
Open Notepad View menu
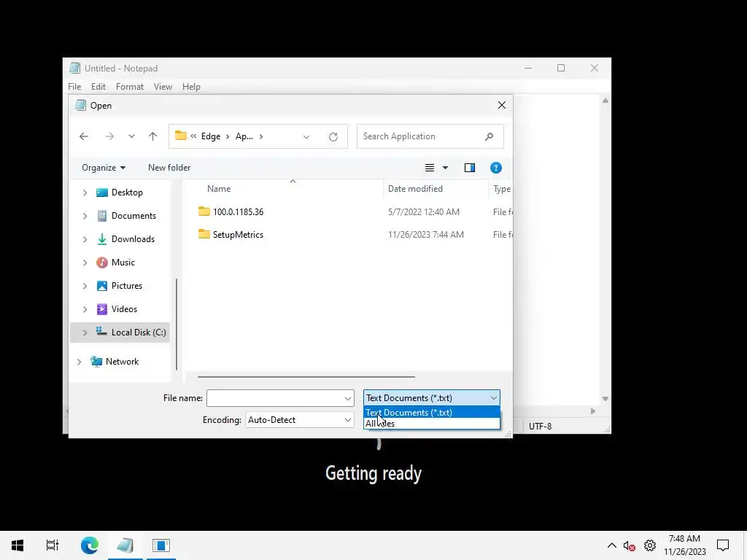(x=163, y=87)
